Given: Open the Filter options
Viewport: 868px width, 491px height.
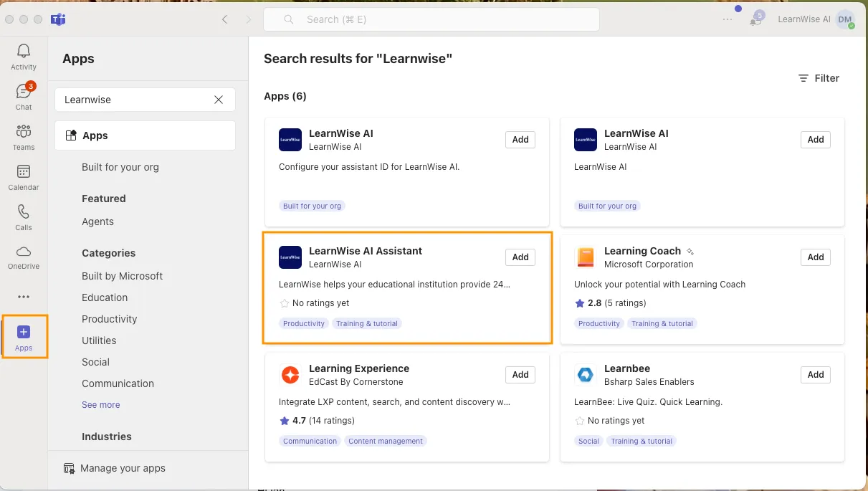Looking at the screenshot, I should pyautogui.click(x=819, y=78).
